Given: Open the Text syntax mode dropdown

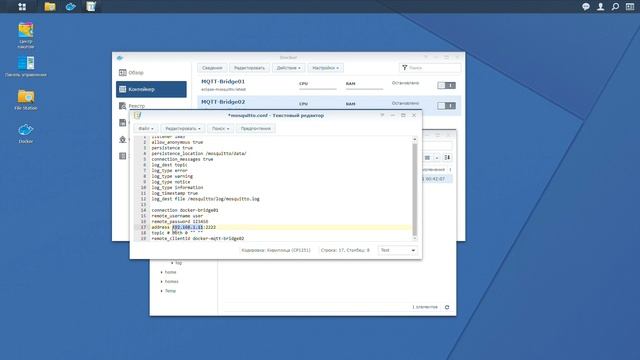Looking at the screenshot, I should [x=398, y=250].
